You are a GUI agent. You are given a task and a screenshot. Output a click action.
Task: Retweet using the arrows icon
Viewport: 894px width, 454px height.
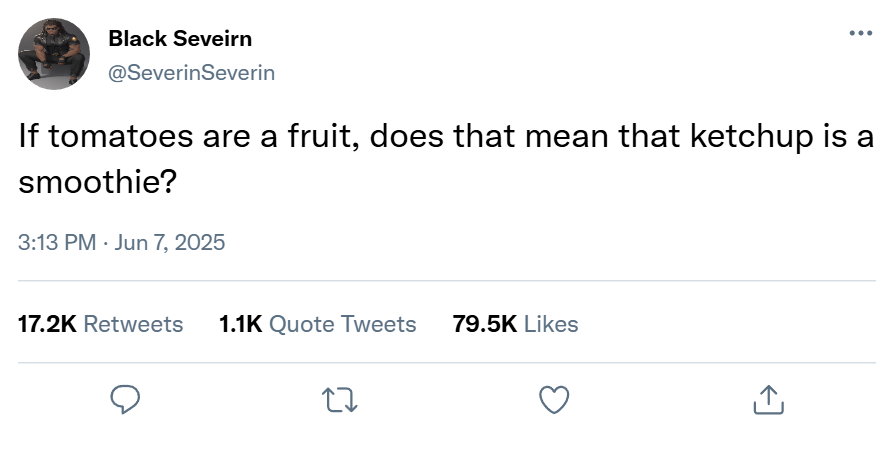[x=339, y=400]
